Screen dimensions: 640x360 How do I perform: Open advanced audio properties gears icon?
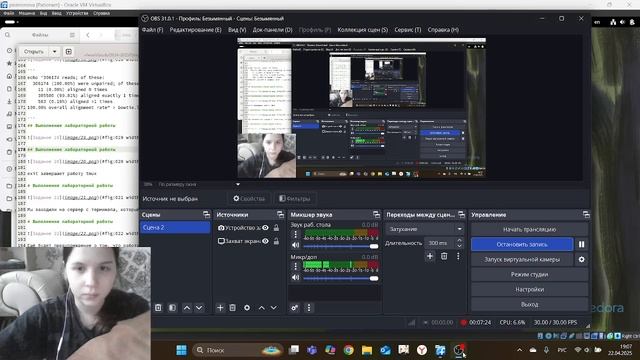294,308
